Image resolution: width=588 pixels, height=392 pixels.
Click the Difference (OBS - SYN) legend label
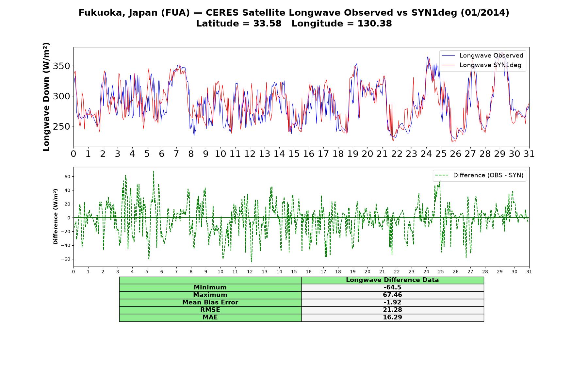(x=488, y=175)
